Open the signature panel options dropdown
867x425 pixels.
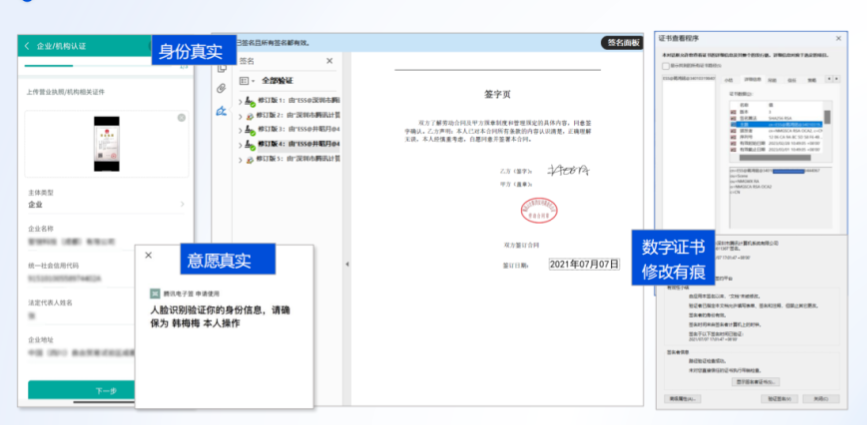(250, 80)
